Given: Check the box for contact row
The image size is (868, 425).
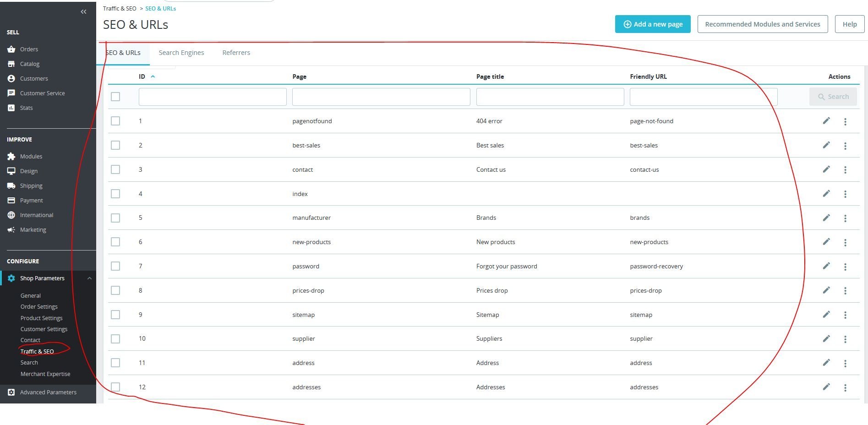Looking at the screenshot, I should tap(115, 169).
